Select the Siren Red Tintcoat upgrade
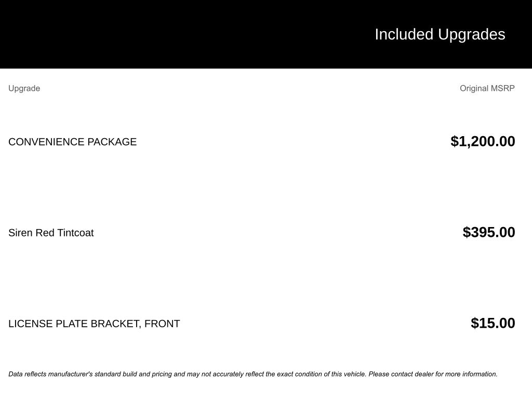Image resolution: width=532 pixels, height=399 pixels. click(x=51, y=233)
